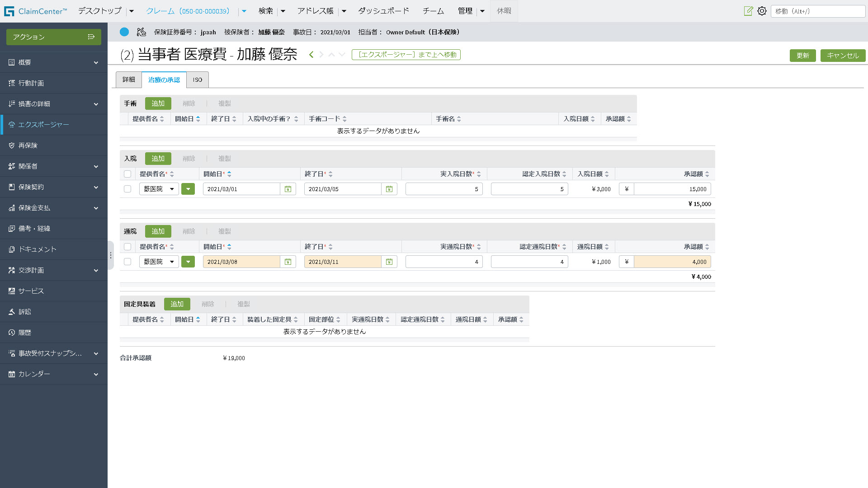Select the 入院 row checkbox for 葵医院
The image size is (868, 488).
127,189
